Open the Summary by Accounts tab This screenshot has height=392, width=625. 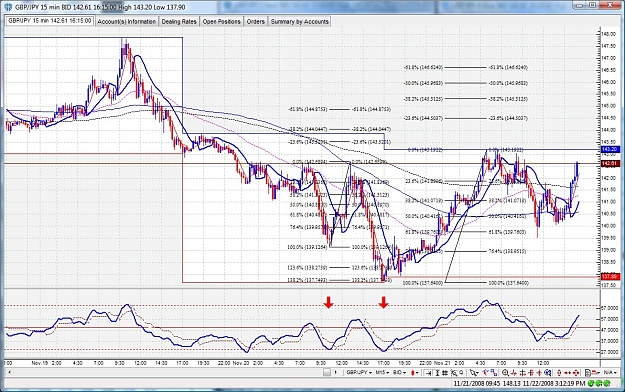point(300,22)
